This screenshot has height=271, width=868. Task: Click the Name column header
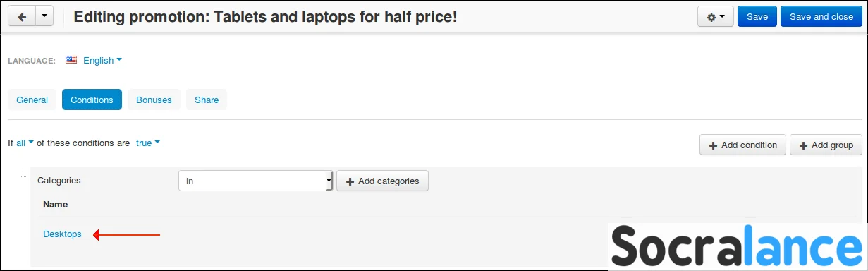click(x=55, y=204)
